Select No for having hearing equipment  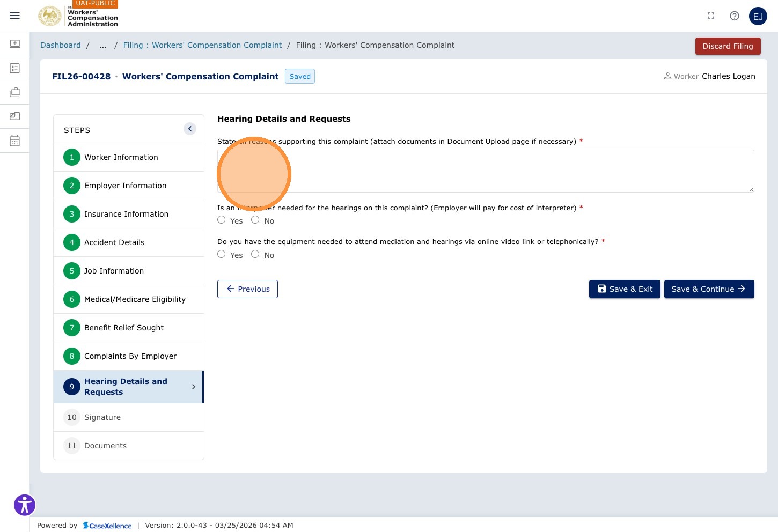pyautogui.click(x=255, y=254)
